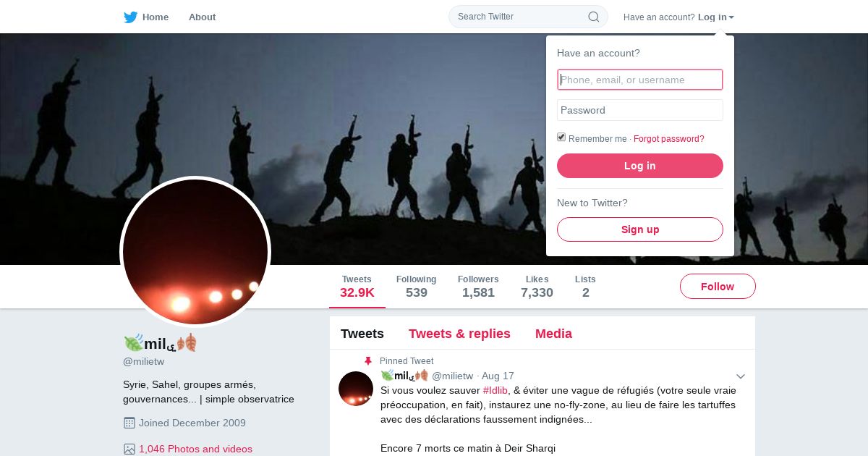The width and height of the screenshot is (868, 456).
Task: Open the Forgot password link
Action: pos(669,139)
